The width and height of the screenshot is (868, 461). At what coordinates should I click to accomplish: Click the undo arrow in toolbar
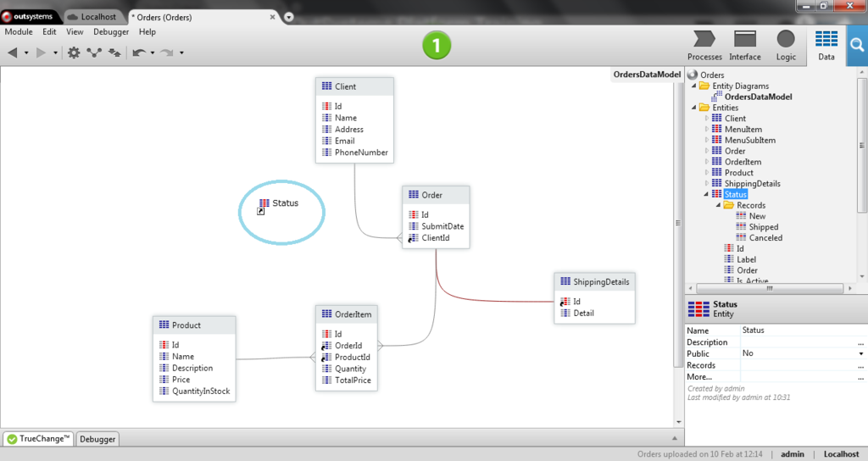tap(139, 53)
